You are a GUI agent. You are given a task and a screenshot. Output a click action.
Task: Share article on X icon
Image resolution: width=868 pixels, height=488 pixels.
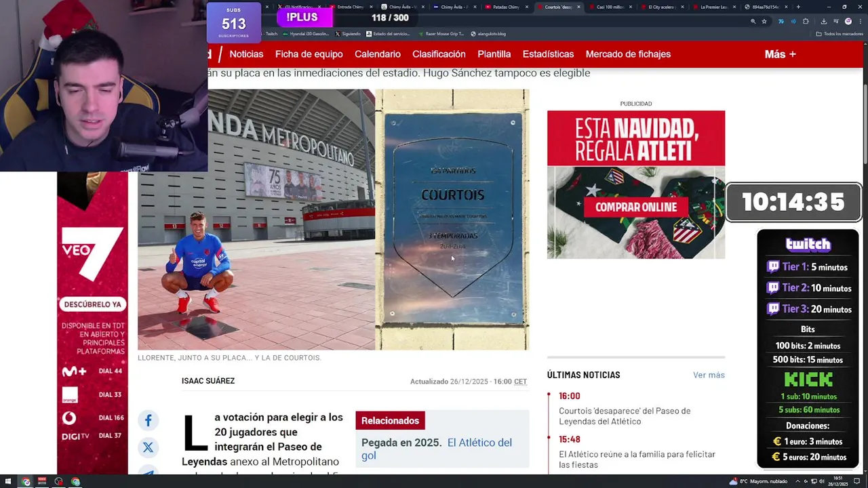(148, 447)
